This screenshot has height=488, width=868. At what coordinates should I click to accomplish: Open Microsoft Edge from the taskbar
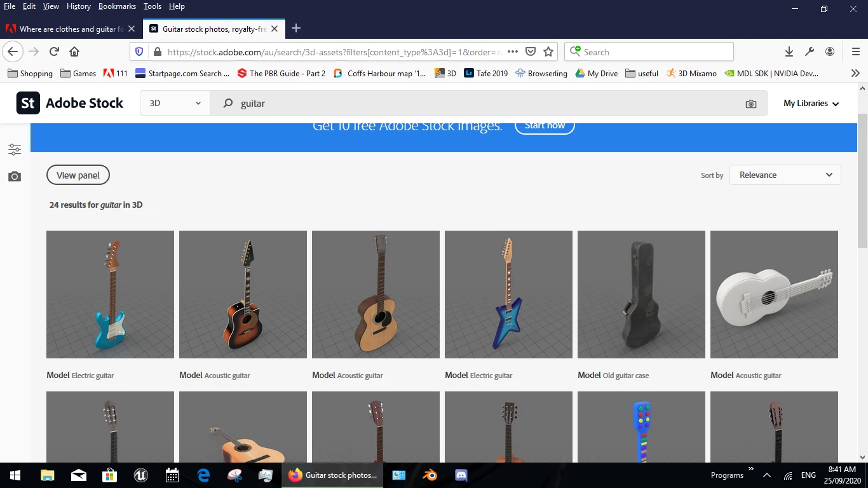203,475
